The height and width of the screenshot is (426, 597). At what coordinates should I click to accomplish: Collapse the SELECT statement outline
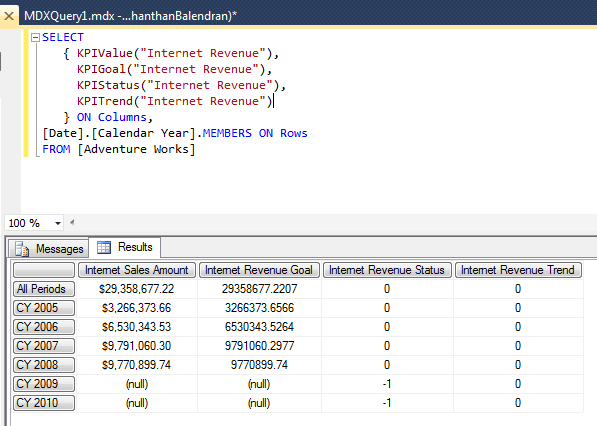click(35, 37)
